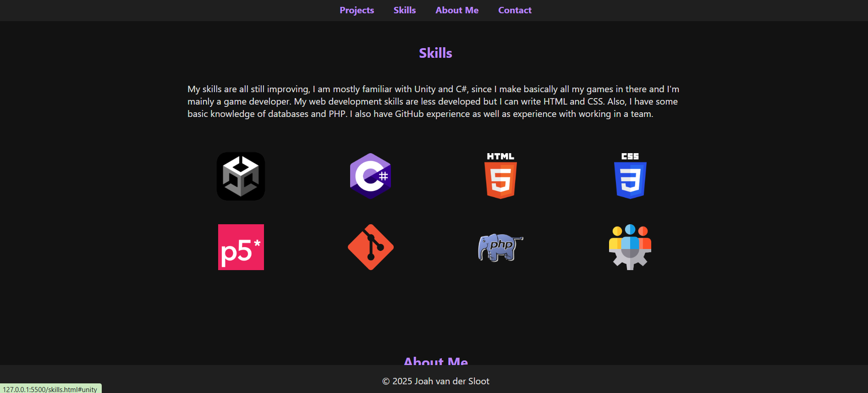The image size is (868, 393).
Task: Click the orange Git logo
Action: (370, 247)
